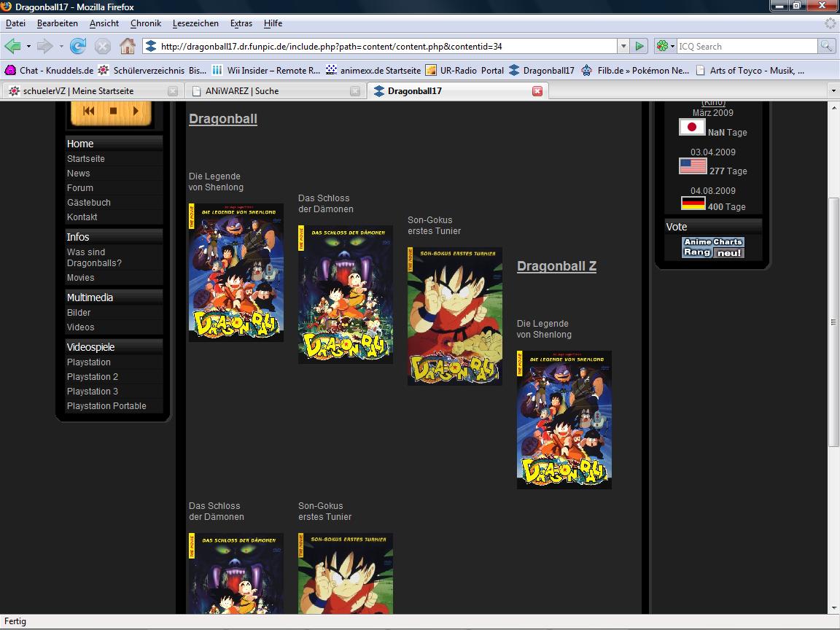
Task: Open the URL history dropdown arrow
Action: [623, 46]
